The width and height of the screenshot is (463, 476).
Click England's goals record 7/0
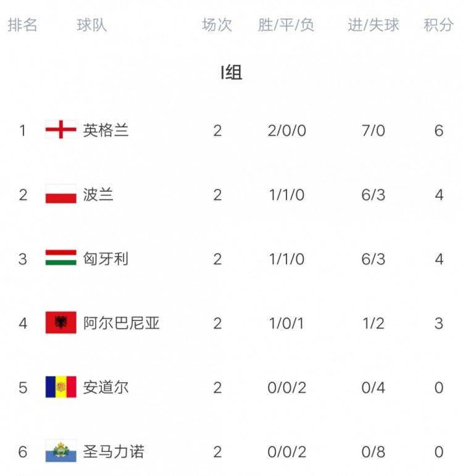(373, 130)
